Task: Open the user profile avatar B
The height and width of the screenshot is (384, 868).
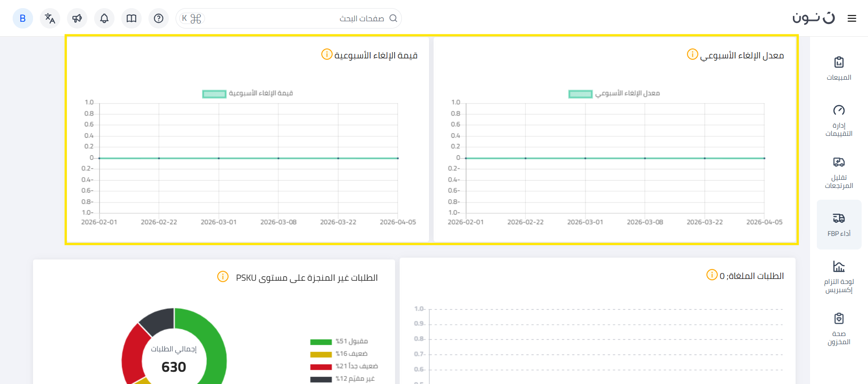Action: click(23, 19)
